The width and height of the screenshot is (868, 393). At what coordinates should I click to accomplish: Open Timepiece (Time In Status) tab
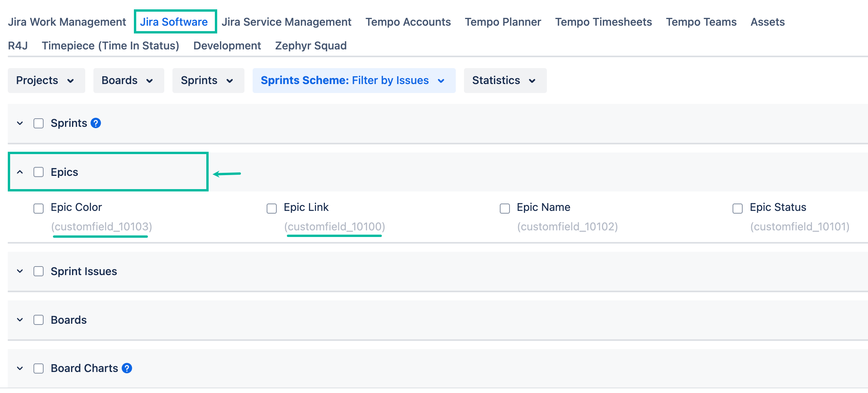tap(111, 46)
